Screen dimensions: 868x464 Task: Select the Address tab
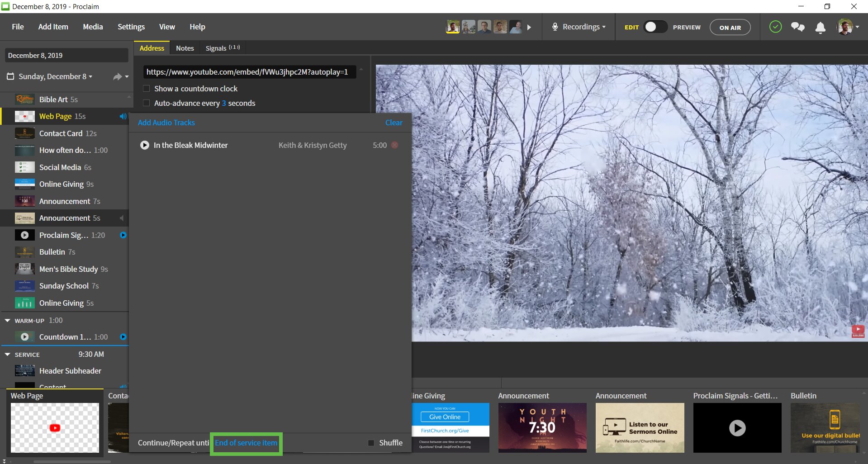[x=152, y=48]
